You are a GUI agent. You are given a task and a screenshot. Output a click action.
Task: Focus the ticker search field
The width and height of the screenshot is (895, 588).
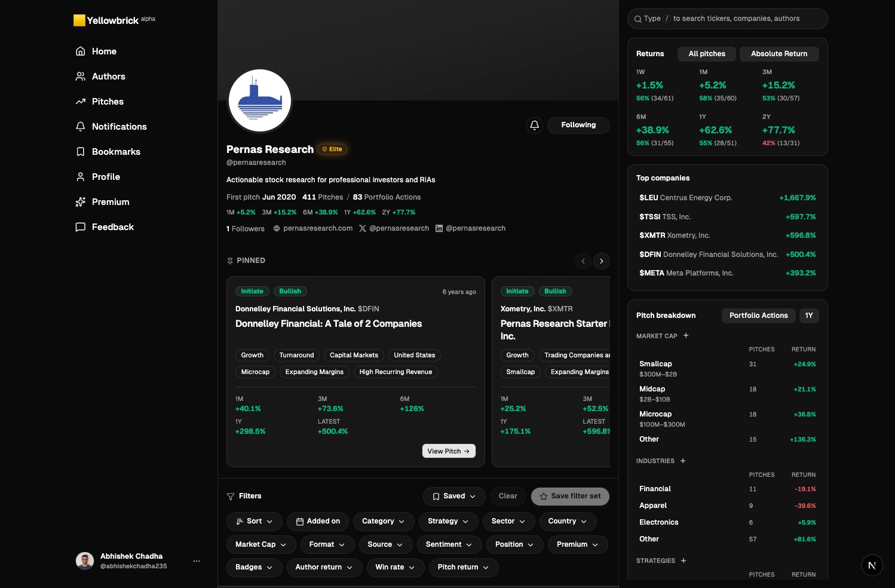click(728, 19)
